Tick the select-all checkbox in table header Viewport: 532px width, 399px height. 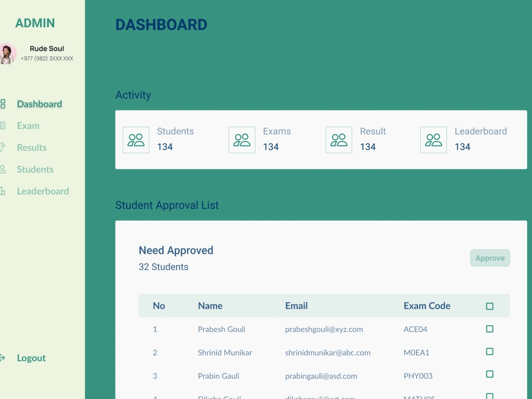click(489, 306)
